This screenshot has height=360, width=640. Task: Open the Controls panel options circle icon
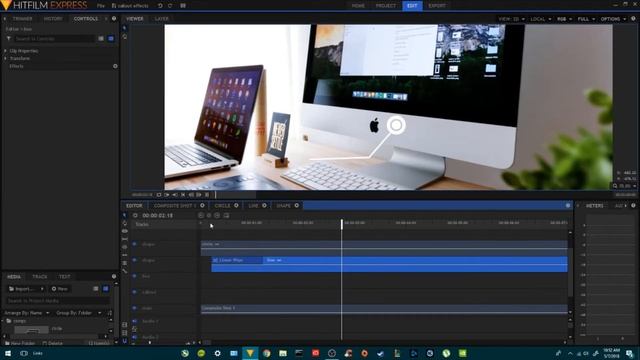coord(114,19)
